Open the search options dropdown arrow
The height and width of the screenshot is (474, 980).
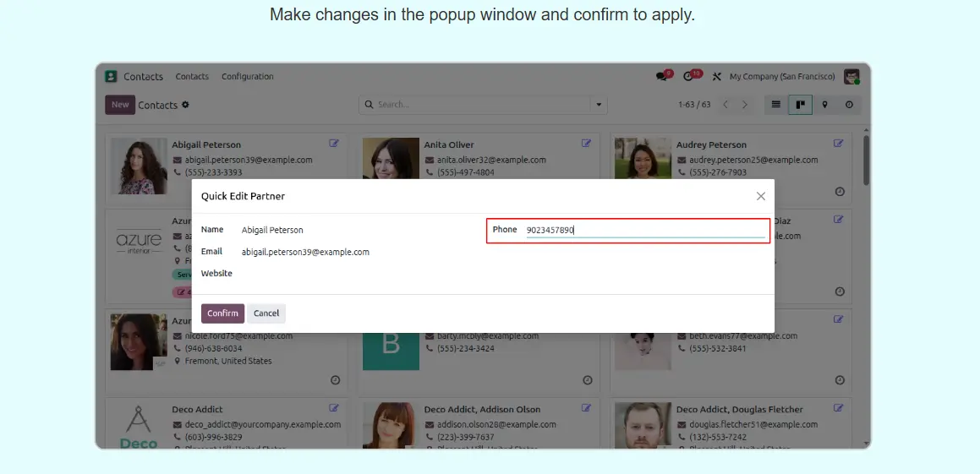click(x=599, y=105)
